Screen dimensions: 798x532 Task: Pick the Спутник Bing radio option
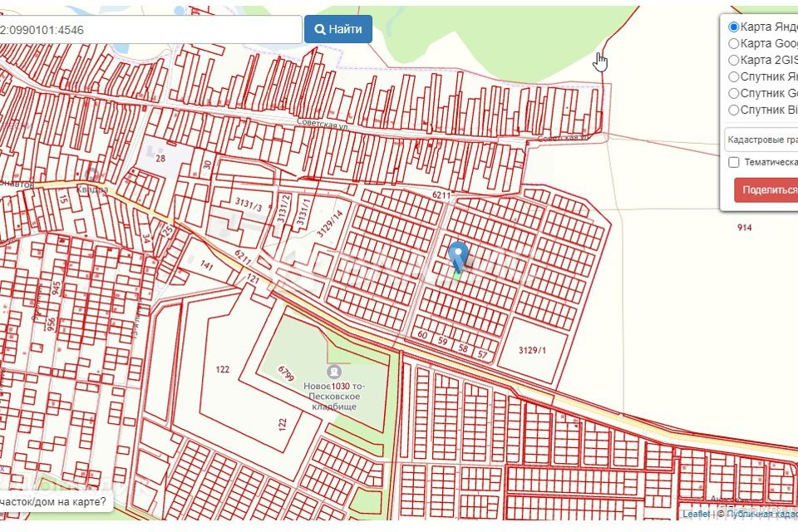[x=733, y=110]
